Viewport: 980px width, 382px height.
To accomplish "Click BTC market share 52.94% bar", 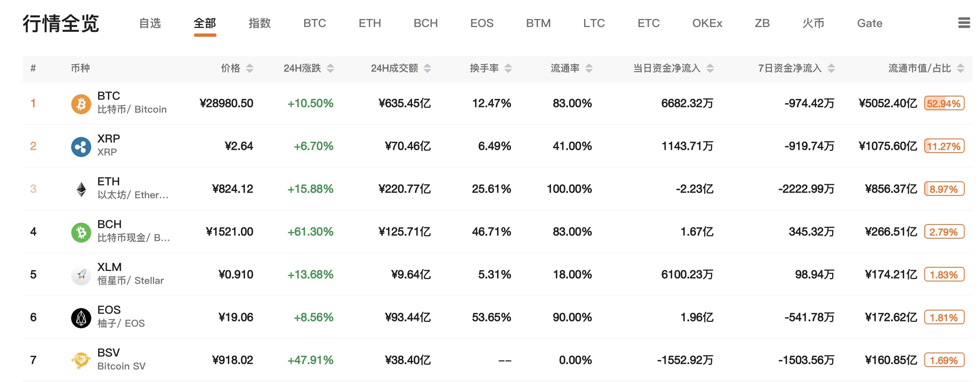I will tap(944, 103).
